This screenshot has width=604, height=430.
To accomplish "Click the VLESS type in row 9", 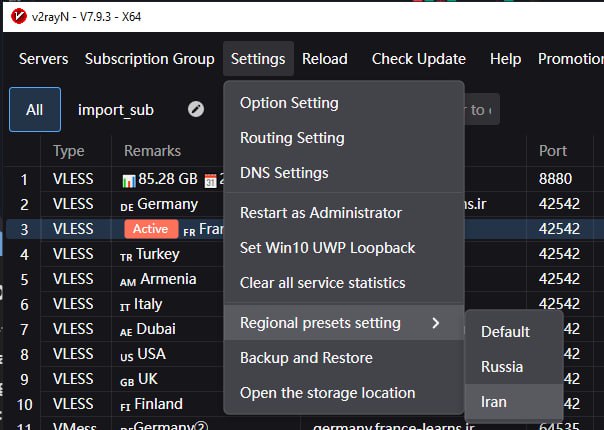I will coord(73,380).
